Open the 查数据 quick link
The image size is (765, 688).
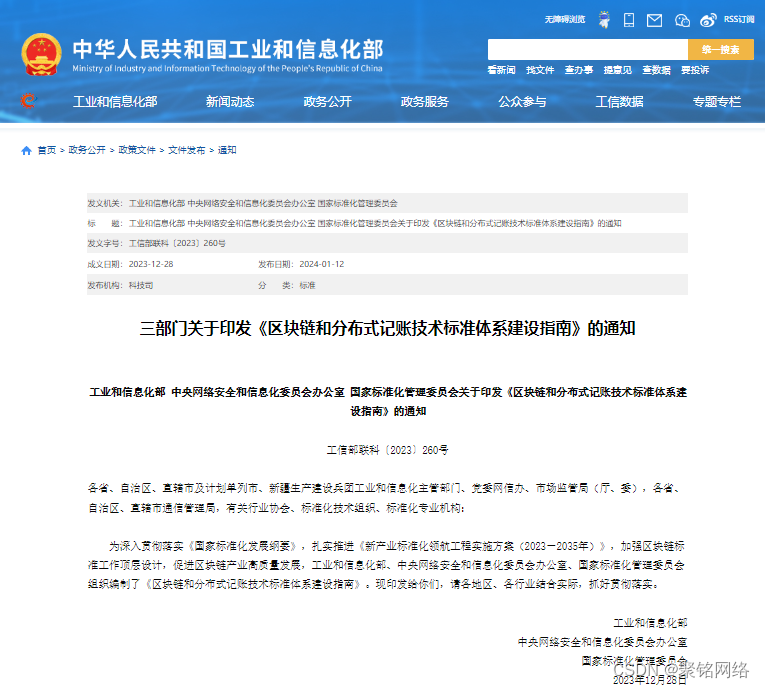[x=656, y=70]
